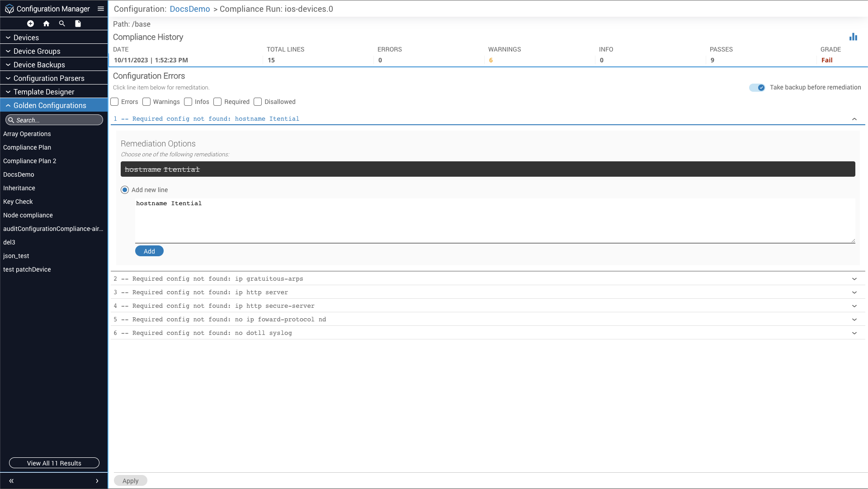This screenshot has height=489, width=868.
Task: Open the compliance bar chart icon
Action: coord(853,37)
